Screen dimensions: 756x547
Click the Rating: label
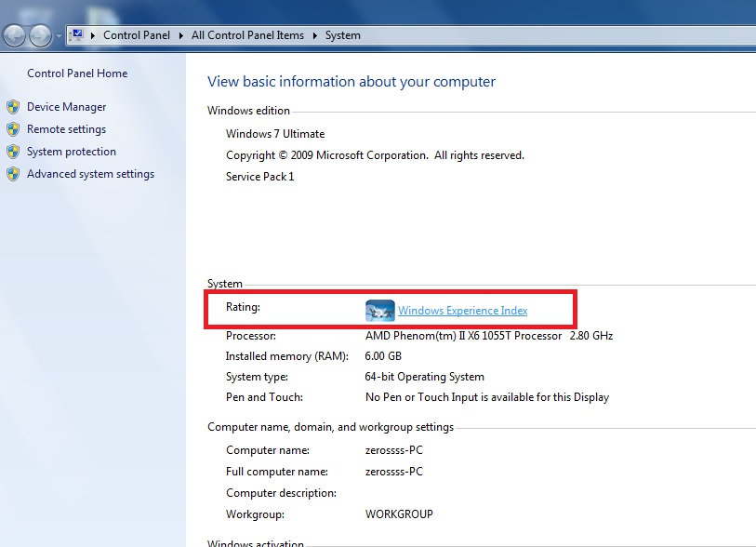243,307
